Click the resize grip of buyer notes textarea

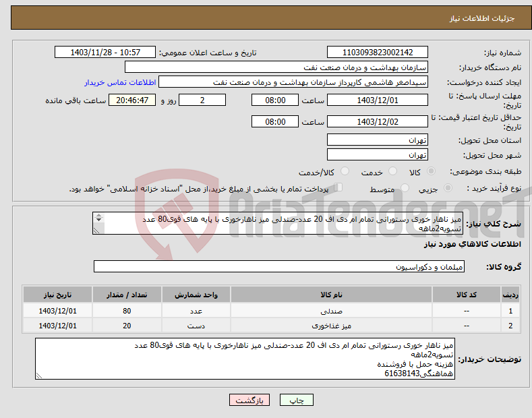39,376
